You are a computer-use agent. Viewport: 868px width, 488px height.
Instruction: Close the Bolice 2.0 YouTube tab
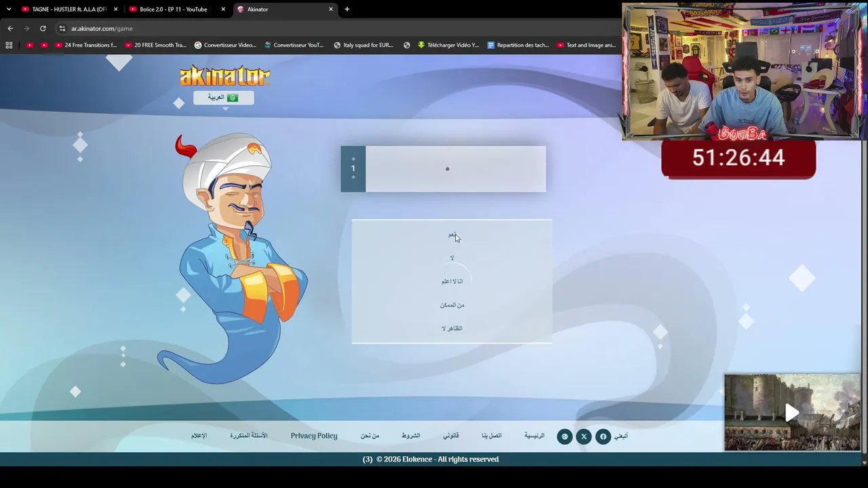click(x=223, y=9)
